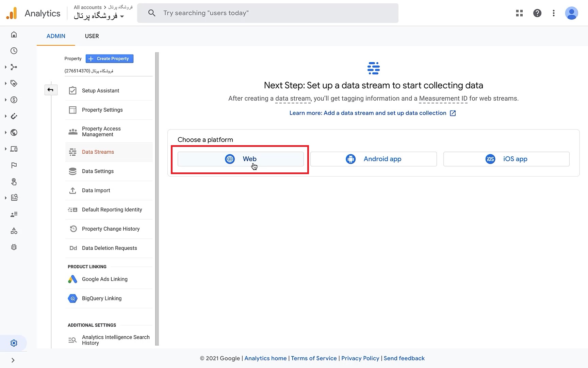Click the property menu vertical scrollbar

[157, 198]
